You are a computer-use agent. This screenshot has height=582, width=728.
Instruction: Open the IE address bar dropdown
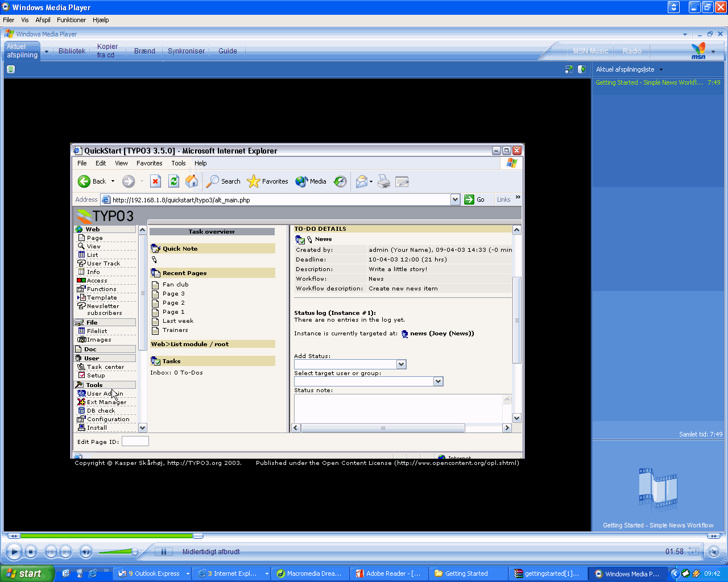tap(455, 199)
